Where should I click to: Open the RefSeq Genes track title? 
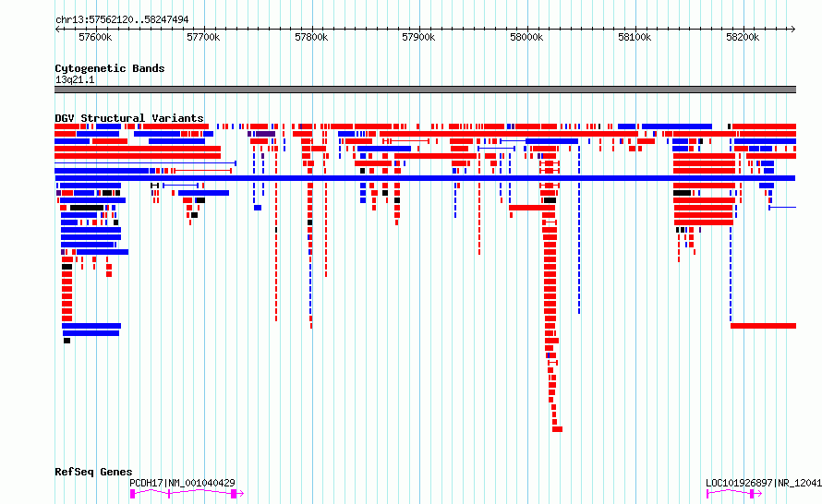93,472
